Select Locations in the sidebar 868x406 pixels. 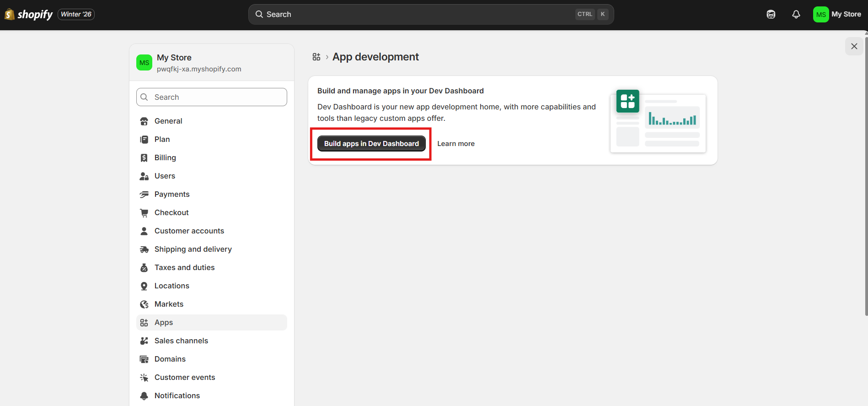click(212, 286)
